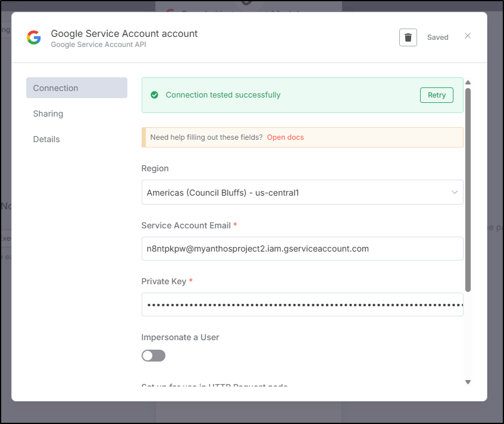
Task: Expand the Region chevron arrow
Action: coord(454,193)
